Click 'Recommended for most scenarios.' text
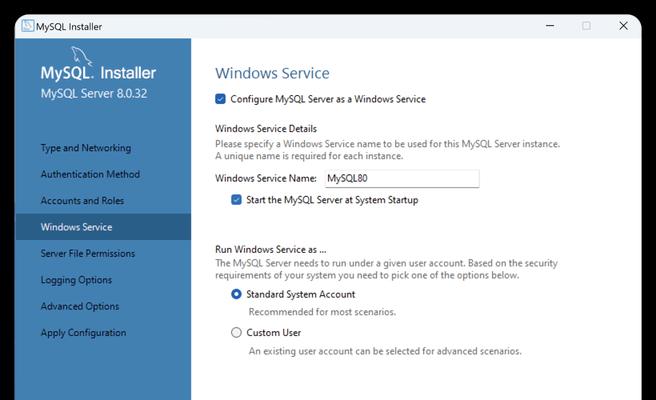The width and height of the screenshot is (656, 400). pyautogui.click(x=322, y=312)
